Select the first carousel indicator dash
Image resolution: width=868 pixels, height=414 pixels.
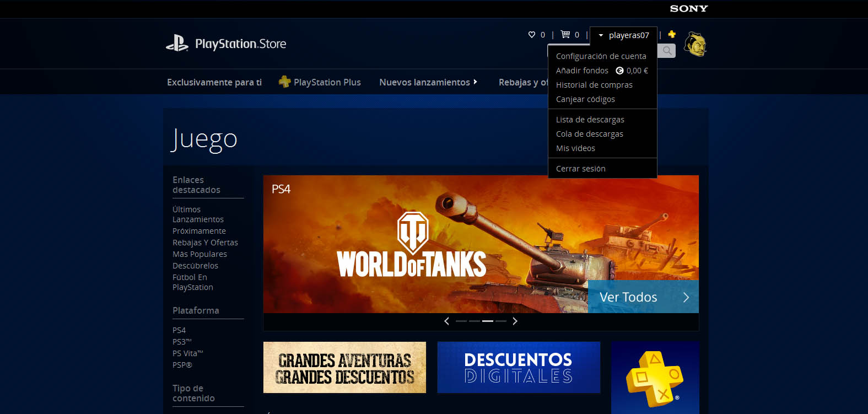pos(461,321)
